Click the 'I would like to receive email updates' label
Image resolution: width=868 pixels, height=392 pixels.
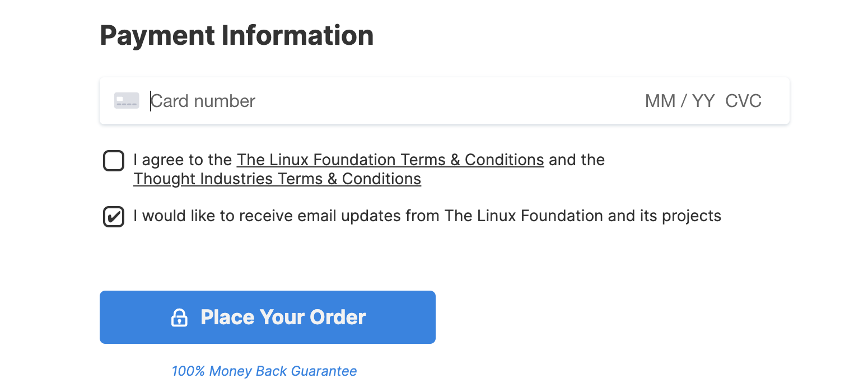point(427,216)
